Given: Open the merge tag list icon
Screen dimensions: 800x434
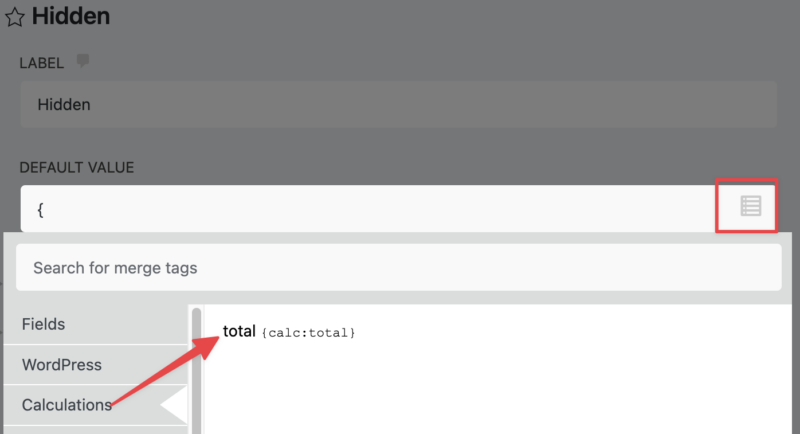Looking at the screenshot, I should tap(750, 206).
